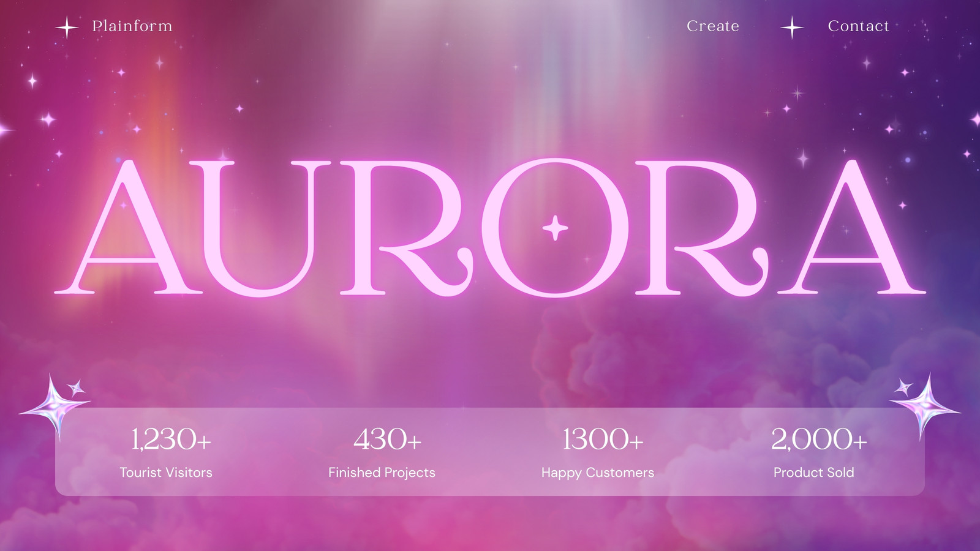Screen dimensions: 980x551
Task: Select the 2,000+ statistic number
Action: pos(819,439)
